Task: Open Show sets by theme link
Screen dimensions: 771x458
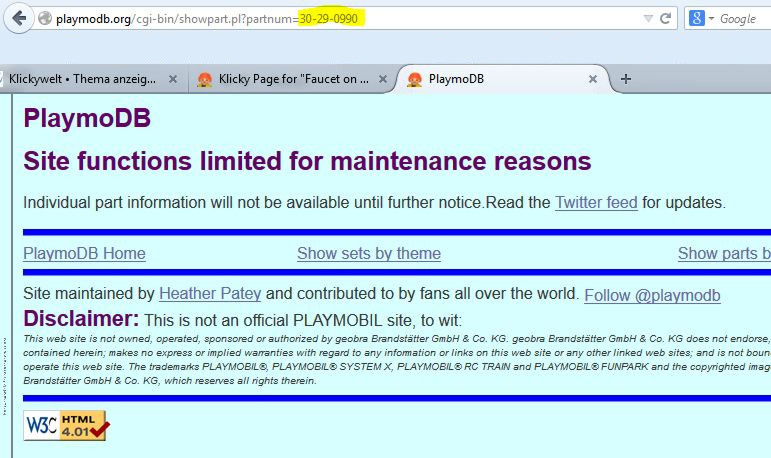Action: 368,253
